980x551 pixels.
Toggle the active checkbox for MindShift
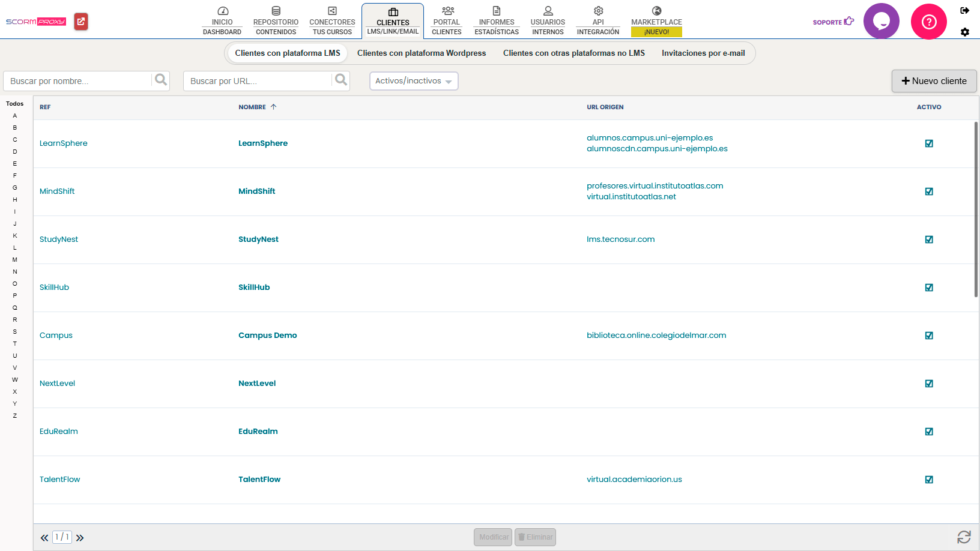pyautogui.click(x=929, y=191)
